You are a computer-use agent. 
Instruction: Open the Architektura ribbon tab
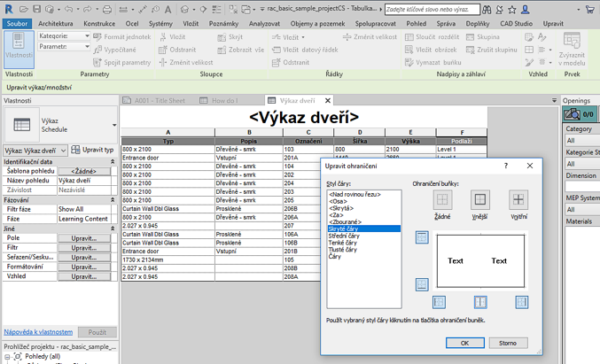56,24
